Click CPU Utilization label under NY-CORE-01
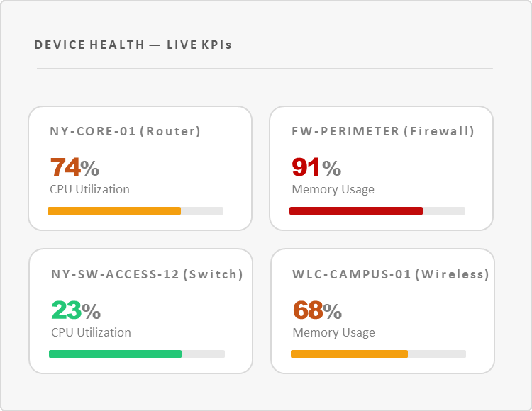This screenshot has width=532, height=411. tap(89, 189)
